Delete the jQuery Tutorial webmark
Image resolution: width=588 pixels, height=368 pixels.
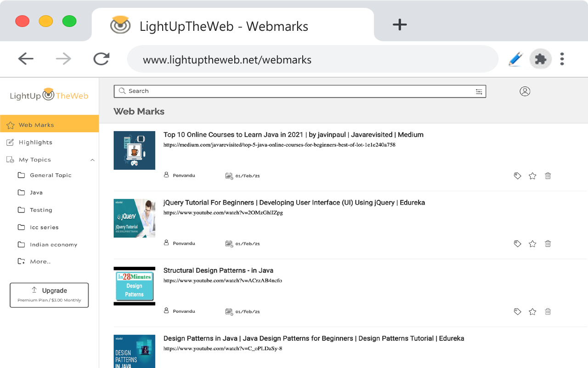point(548,244)
